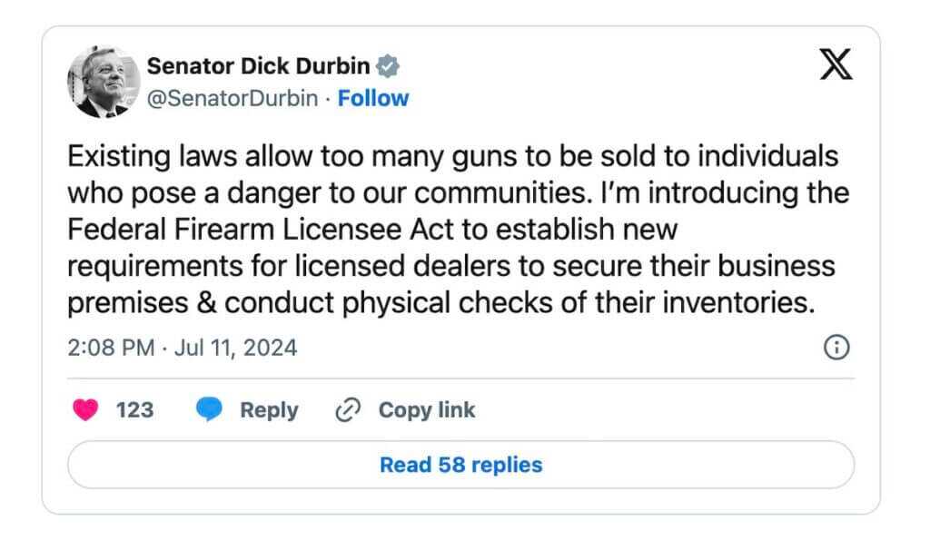Click the X logo in the top corner
The height and width of the screenshot is (560, 930).
pyautogui.click(x=836, y=64)
